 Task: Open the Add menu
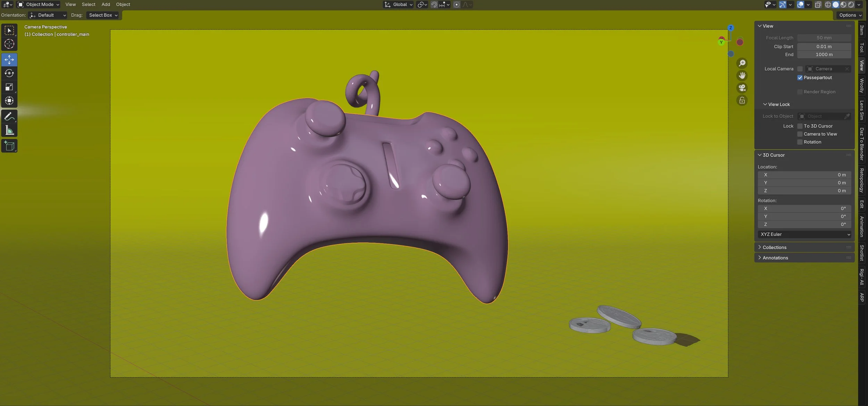106,5
